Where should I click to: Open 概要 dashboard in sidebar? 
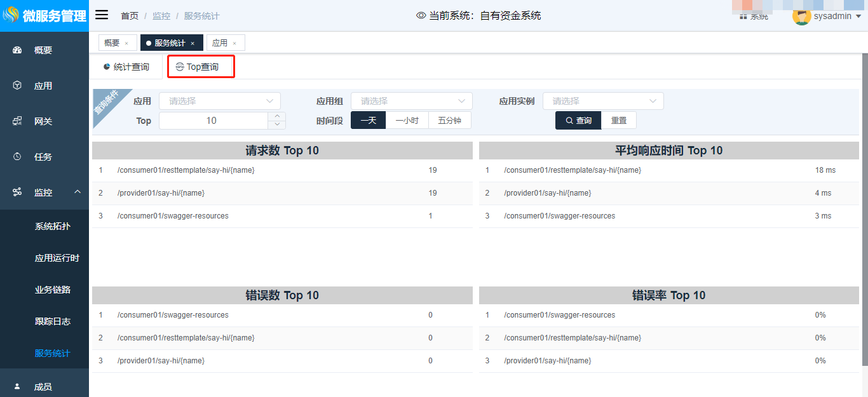[x=43, y=50]
